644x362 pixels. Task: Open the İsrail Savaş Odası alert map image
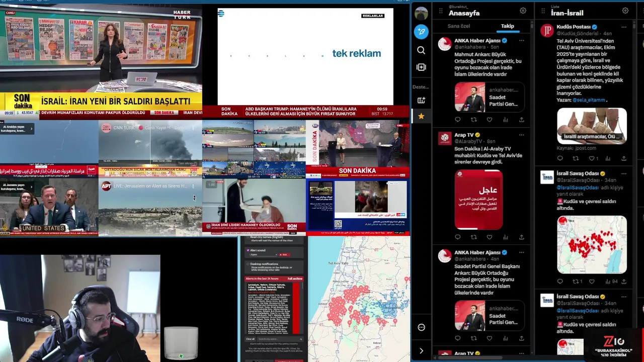click(592, 245)
